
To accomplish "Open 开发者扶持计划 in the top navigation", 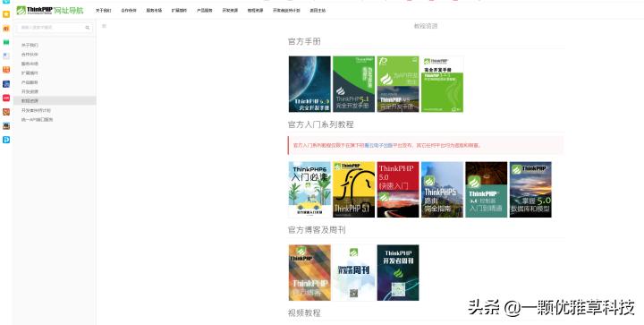I will [x=286, y=10].
